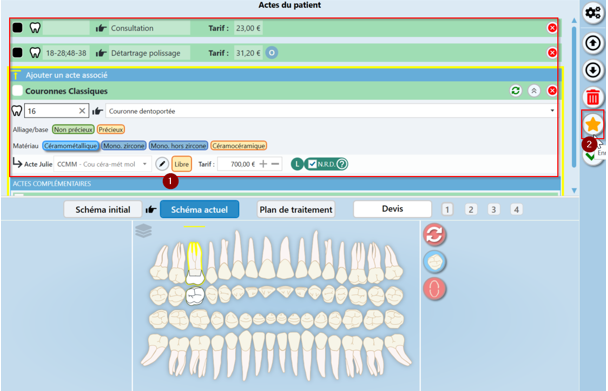Click the blue O badge after 31,20 €
Viewport: 608px width, 391px height.
coord(272,53)
